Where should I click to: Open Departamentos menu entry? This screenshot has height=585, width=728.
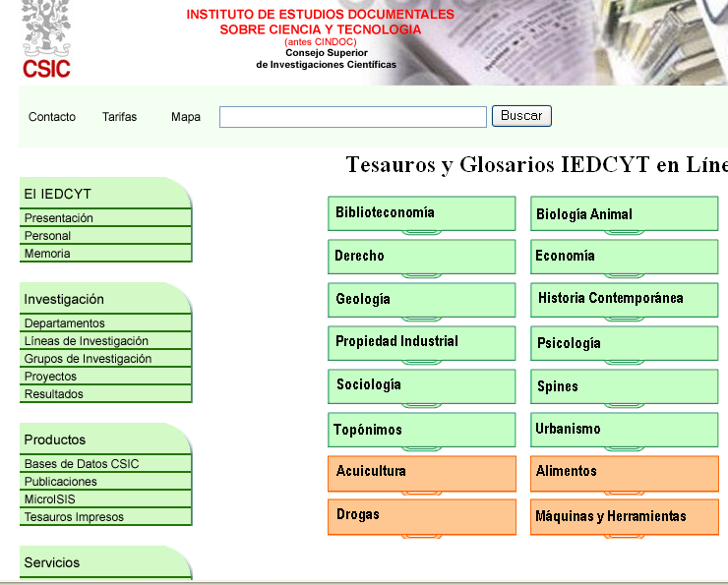105,322
